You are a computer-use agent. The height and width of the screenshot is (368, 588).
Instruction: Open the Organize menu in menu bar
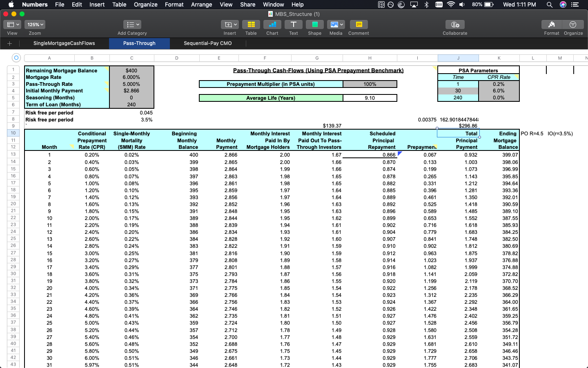(146, 4)
